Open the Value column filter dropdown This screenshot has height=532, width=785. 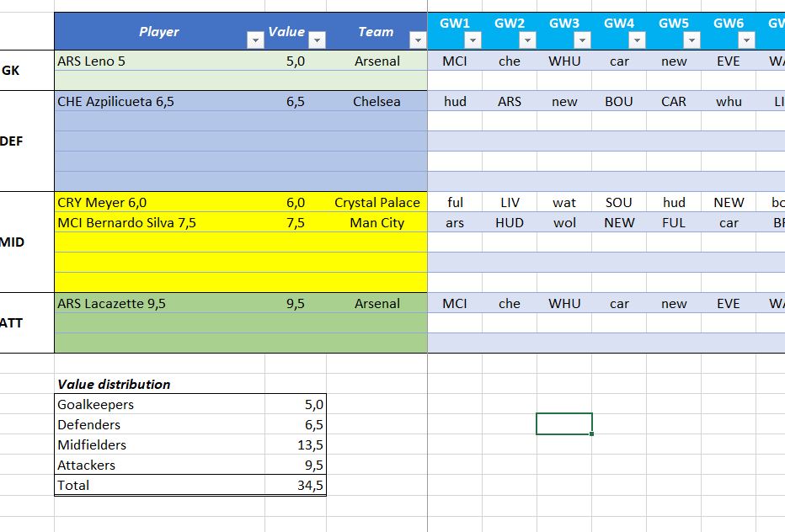click(318, 40)
